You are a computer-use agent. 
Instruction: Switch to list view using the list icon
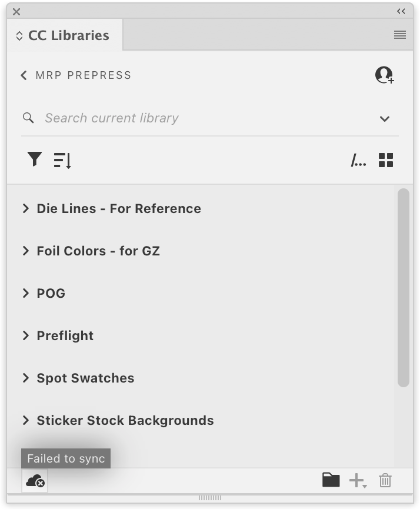[358, 159]
